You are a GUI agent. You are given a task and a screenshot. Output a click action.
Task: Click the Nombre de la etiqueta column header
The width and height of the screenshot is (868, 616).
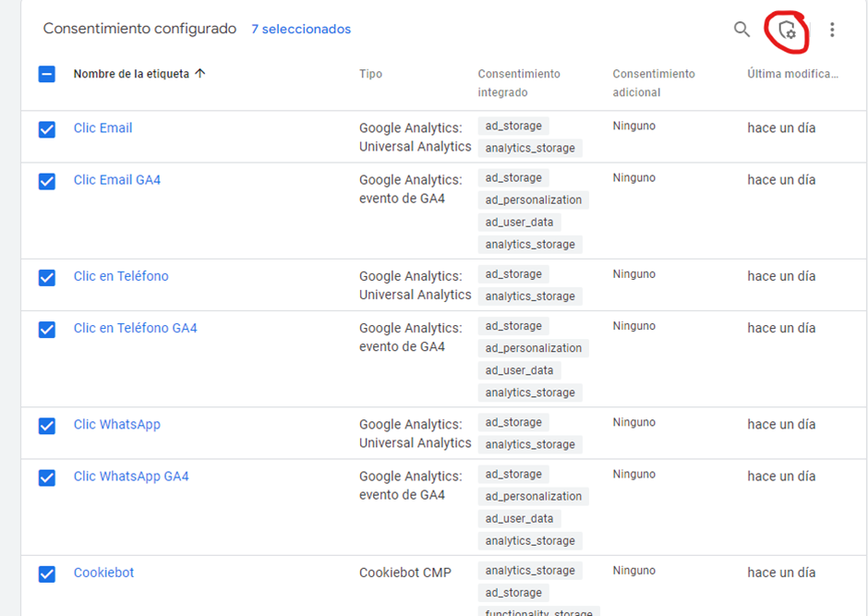click(x=131, y=74)
